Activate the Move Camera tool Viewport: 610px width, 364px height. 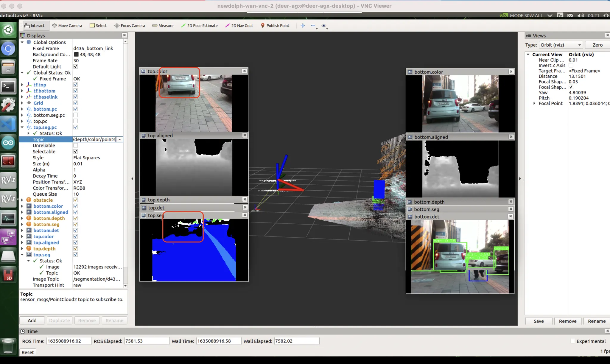[67, 26]
